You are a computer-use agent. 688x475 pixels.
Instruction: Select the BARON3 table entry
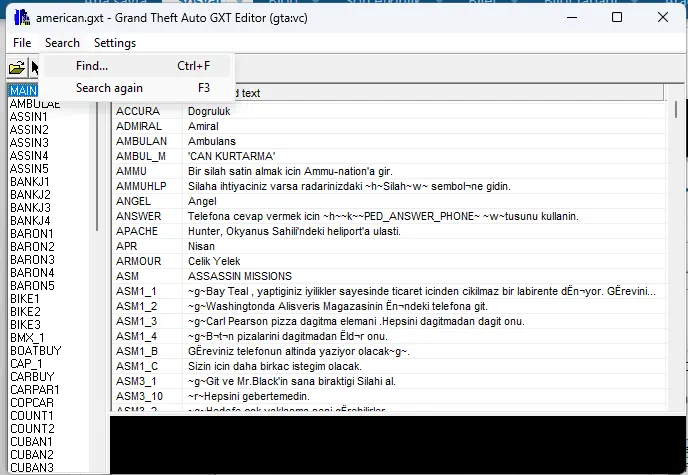pos(32,260)
